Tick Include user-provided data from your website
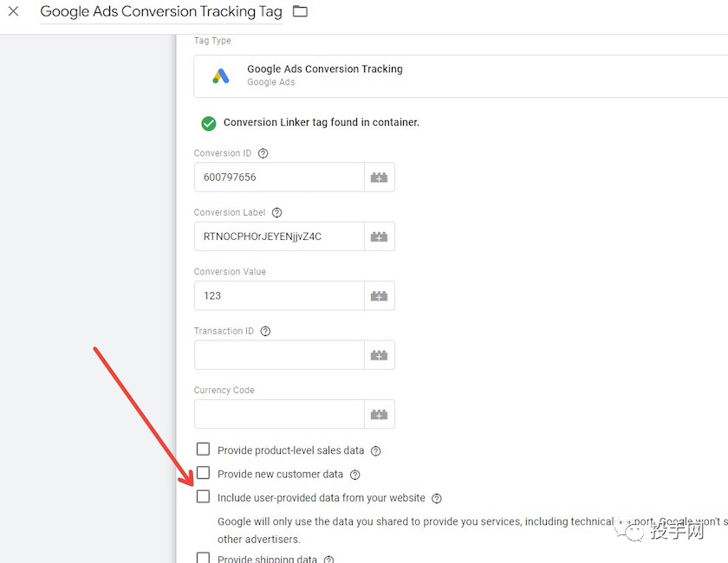 point(203,497)
